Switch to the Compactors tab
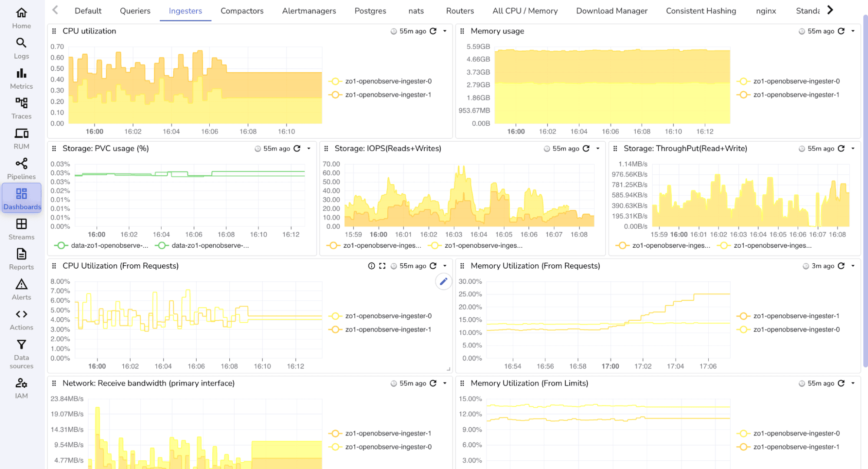 pos(242,11)
